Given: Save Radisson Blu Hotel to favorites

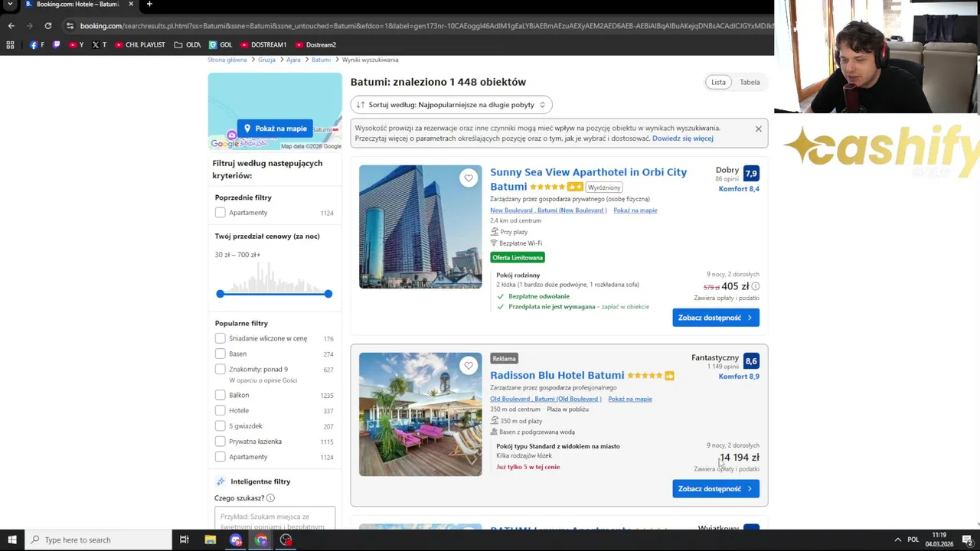Looking at the screenshot, I should 469,366.
